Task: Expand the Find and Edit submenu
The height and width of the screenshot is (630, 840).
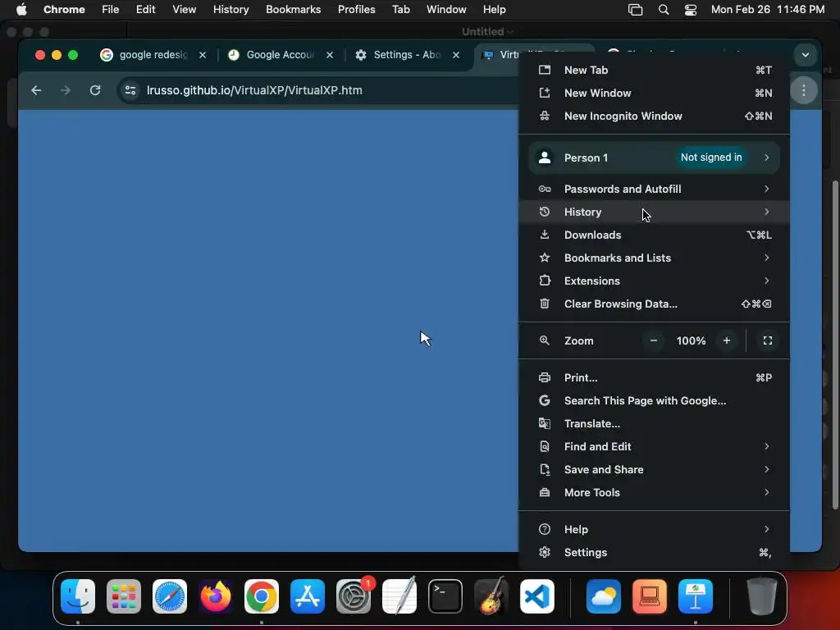Action: coord(654,447)
